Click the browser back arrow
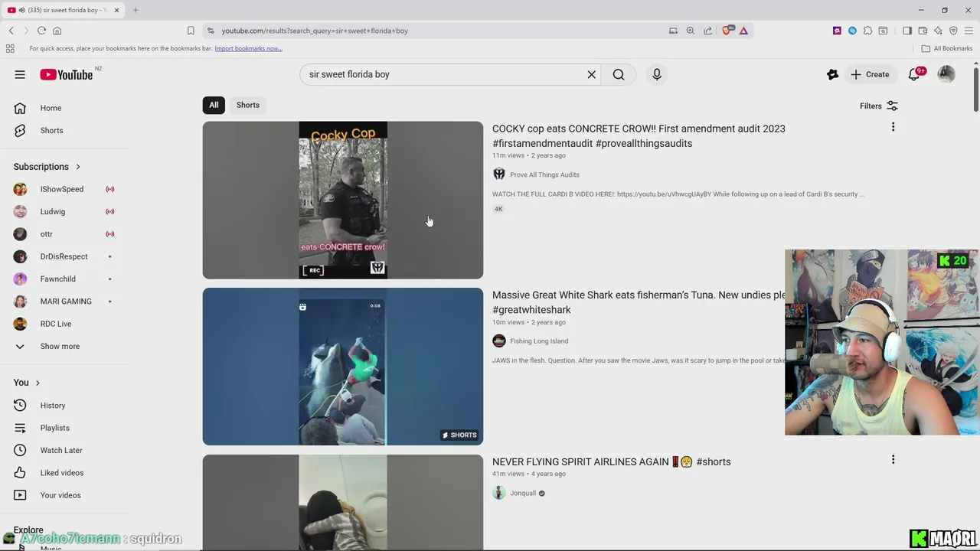Viewport: 980px width, 551px height. [x=11, y=31]
